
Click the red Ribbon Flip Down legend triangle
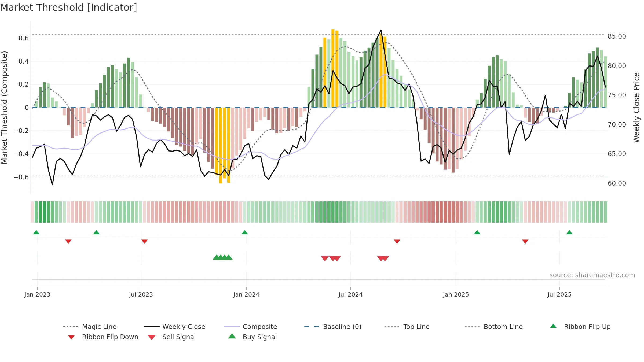(x=71, y=337)
